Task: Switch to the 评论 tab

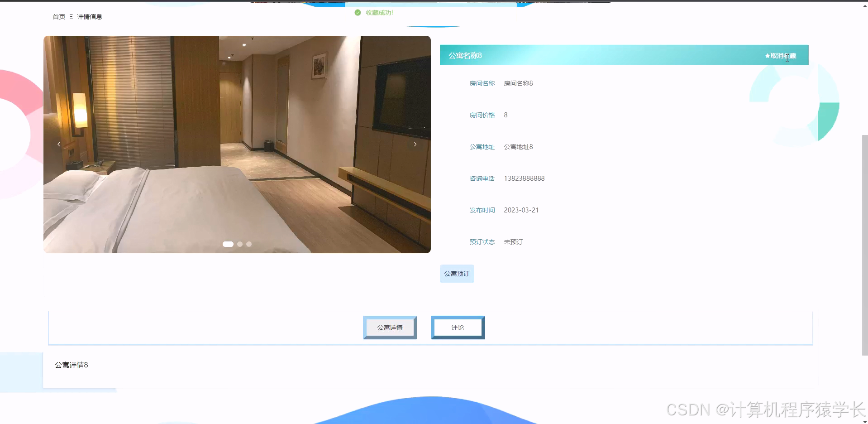Action: (458, 328)
